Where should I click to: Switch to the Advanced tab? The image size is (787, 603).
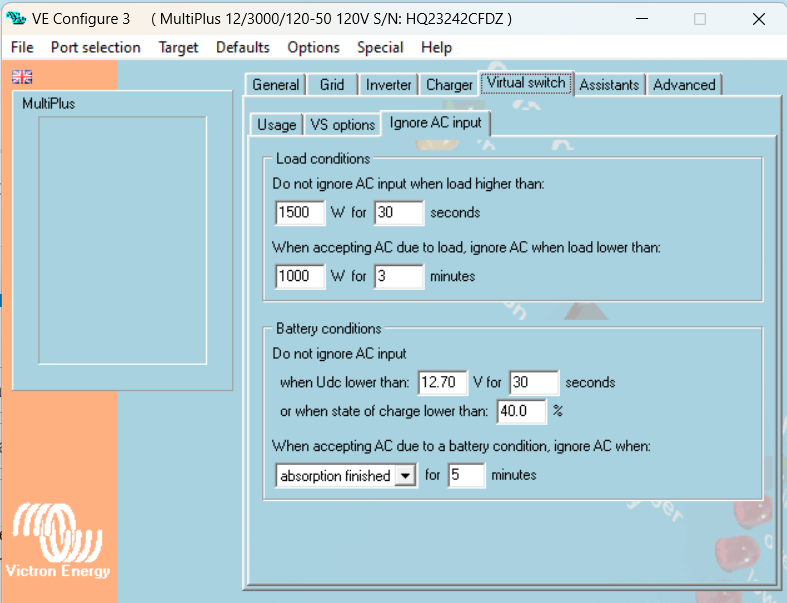pos(684,84)
